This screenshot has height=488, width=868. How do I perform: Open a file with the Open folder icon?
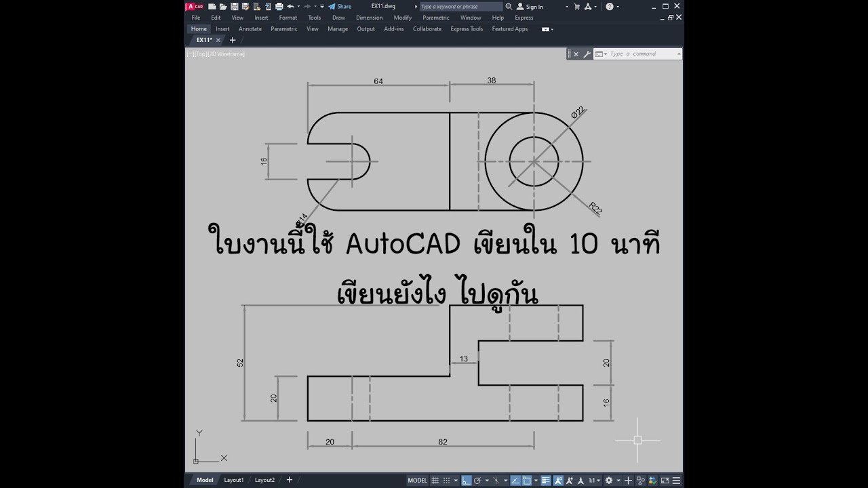click(223, 6)
